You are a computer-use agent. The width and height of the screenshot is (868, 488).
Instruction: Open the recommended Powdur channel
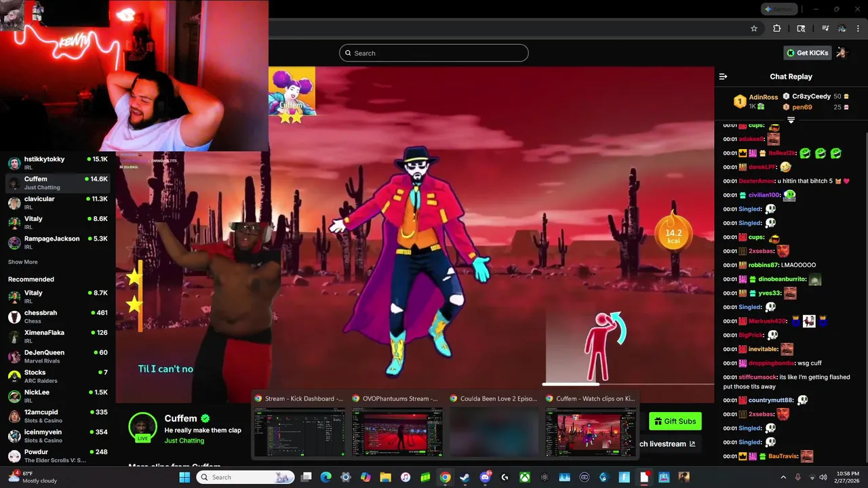(x=58, y=455)
